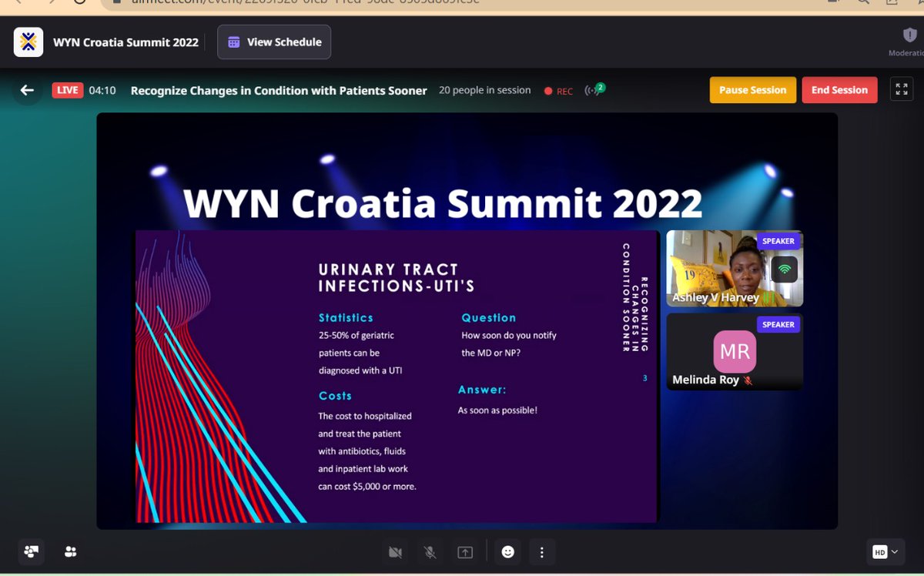Screen dimensions: 924x576
Task: Click the SPEAKER badge on Melinda's tile
Action: click(x=778, y=324)
